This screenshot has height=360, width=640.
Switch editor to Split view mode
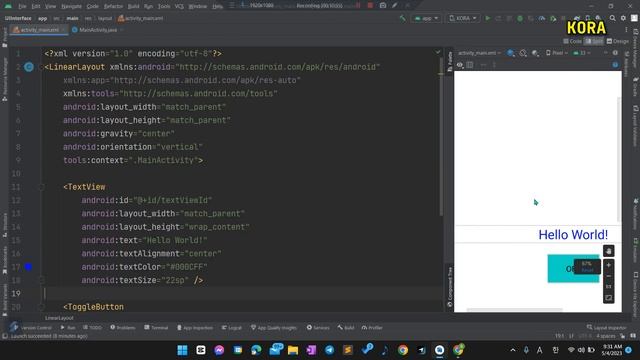[594, 41]
